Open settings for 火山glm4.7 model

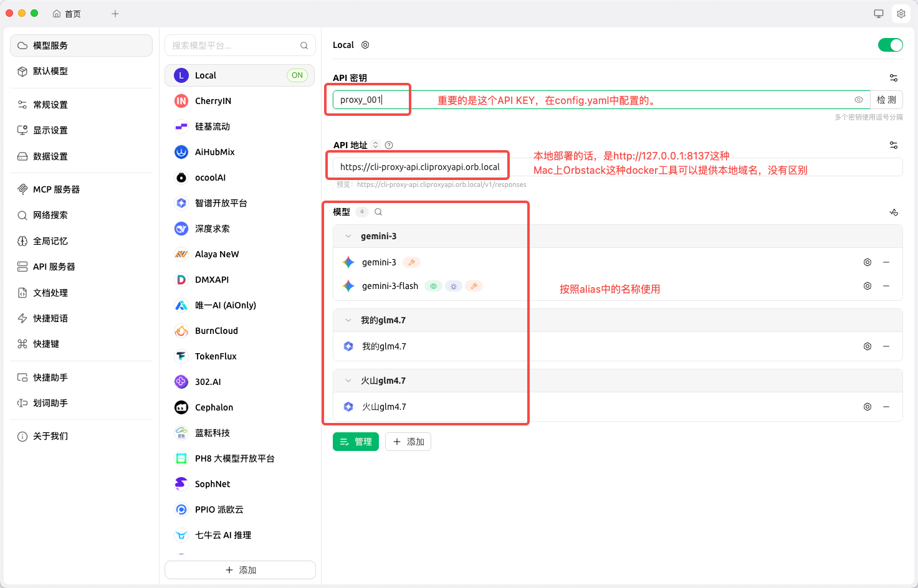868,407
